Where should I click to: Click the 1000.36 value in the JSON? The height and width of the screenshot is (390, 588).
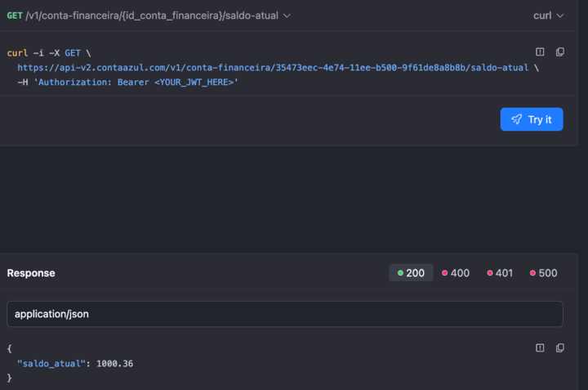tap(114, 363)
